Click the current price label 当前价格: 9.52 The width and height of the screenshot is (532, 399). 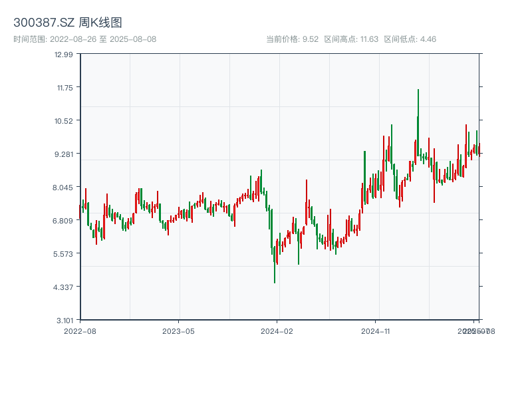tap(292, 39)
